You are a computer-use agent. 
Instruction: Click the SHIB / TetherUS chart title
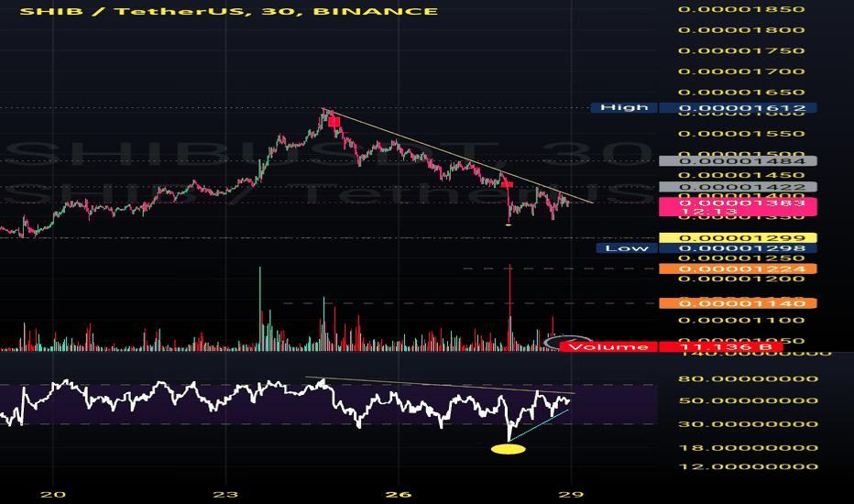coord(229,11)
